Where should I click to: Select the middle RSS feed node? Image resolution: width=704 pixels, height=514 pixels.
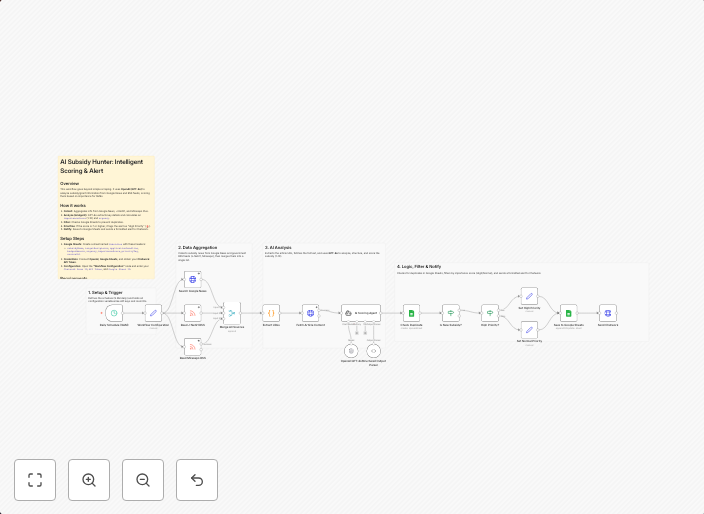(x=193, y=313)
